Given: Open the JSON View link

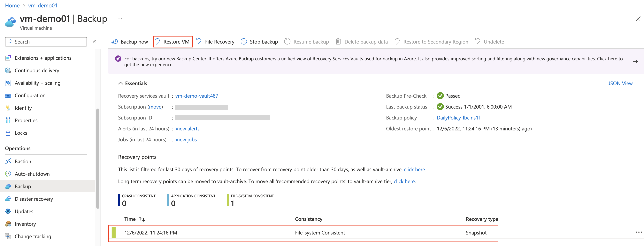Looking at the screenshot, I should tap(620, 83).
